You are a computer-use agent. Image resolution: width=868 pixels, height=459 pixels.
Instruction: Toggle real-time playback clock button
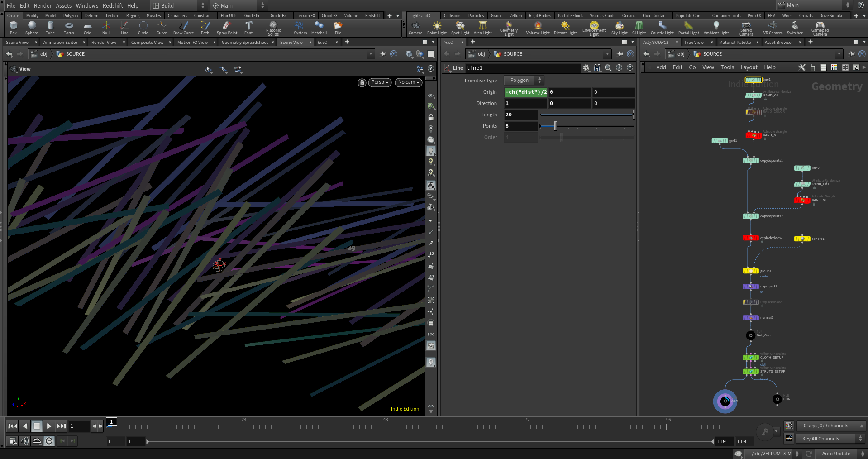tap(49, 441)
